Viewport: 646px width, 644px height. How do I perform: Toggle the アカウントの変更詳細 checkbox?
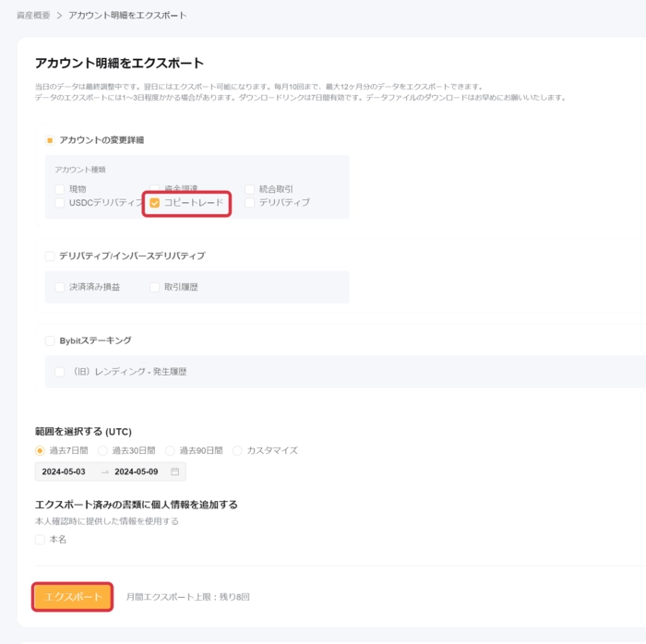pos(50,140)
